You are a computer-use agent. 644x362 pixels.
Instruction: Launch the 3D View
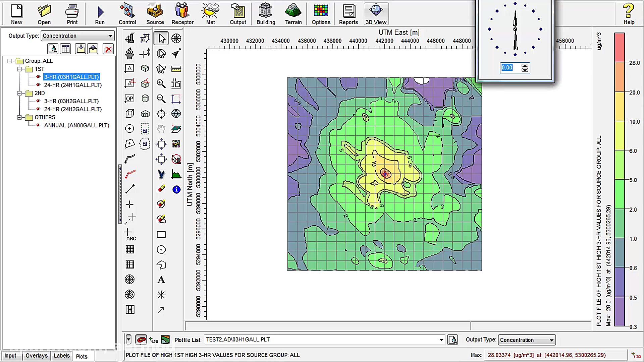click(x=376, y=14)
